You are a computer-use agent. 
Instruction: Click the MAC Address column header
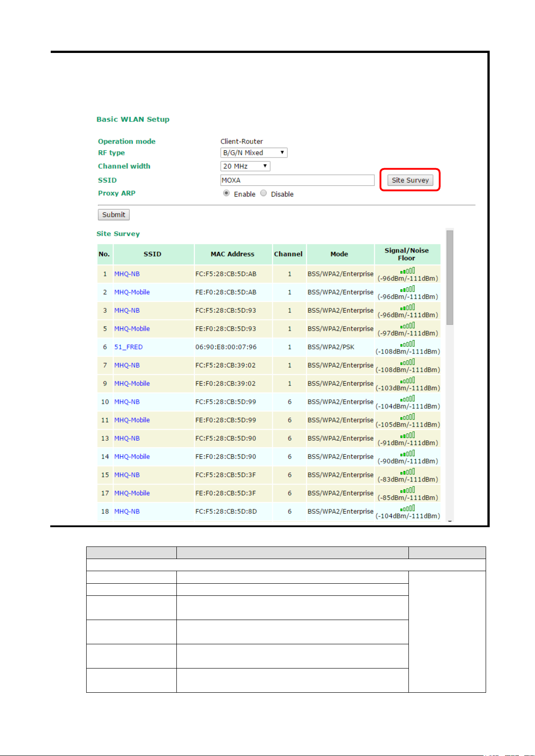[x=232, y=254]
